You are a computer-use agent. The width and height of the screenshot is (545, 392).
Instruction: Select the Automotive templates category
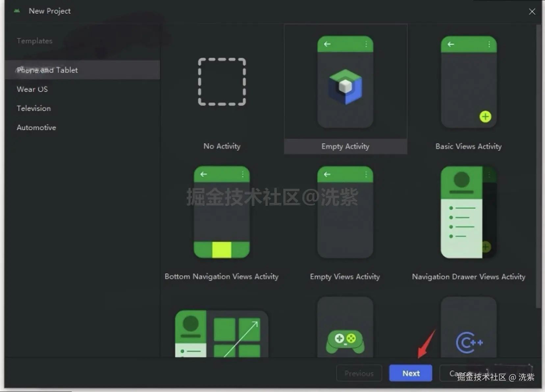(x=36, y=127)
